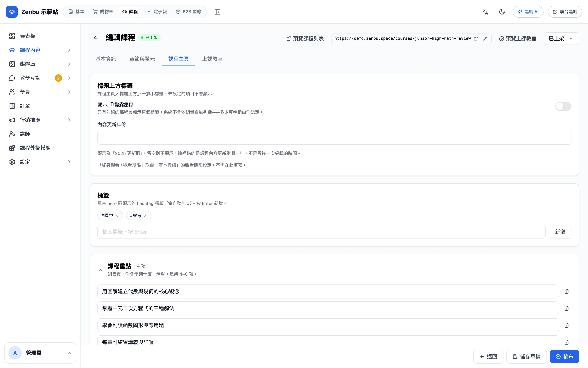The height and width of the screenshot is (368, 588).
Task: Edit course URL with pencil icon
Action: click(x=485, y=38)
